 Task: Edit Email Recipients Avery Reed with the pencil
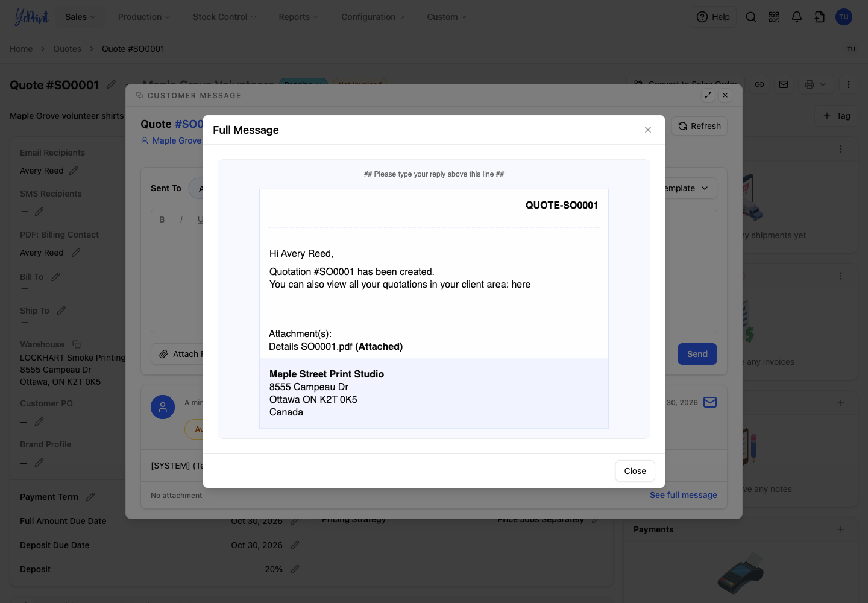point(74,171)
